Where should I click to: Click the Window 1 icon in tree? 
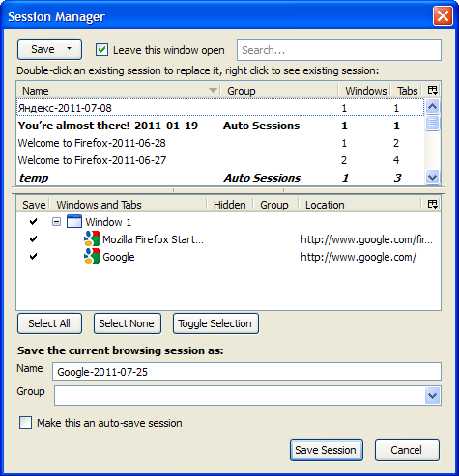[74, 222]
